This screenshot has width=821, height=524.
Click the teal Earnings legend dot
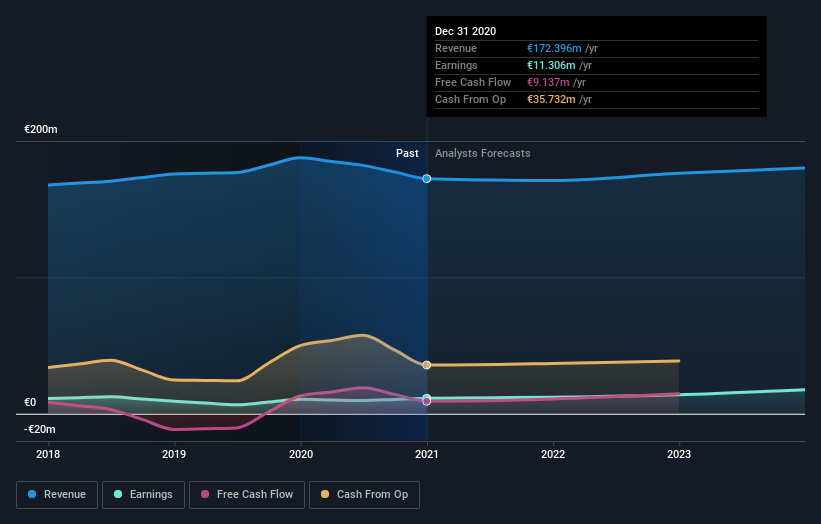pos(118,494)
